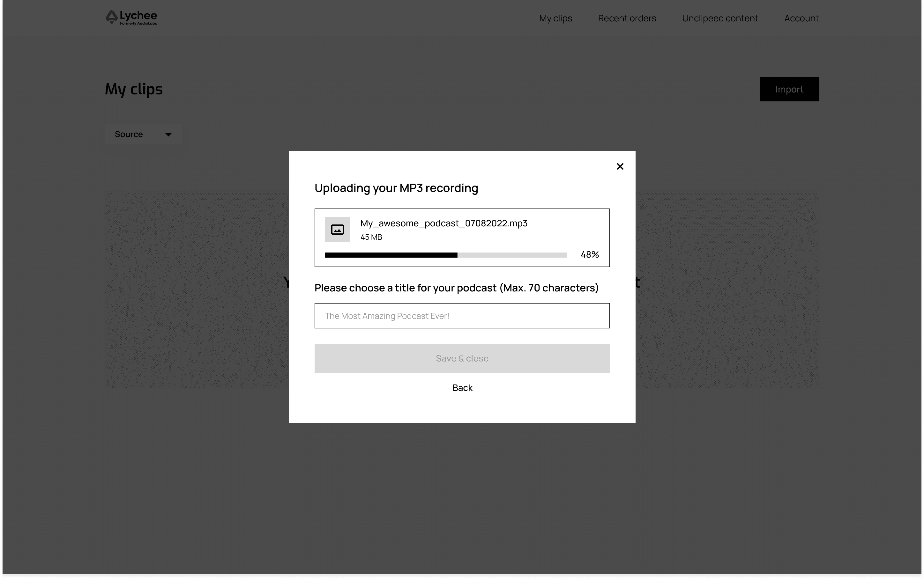Click the Please choose a title label
Image resolution: width=924 pixels, height=579 pixels.
pyautogui.click(x=456, y=288)
